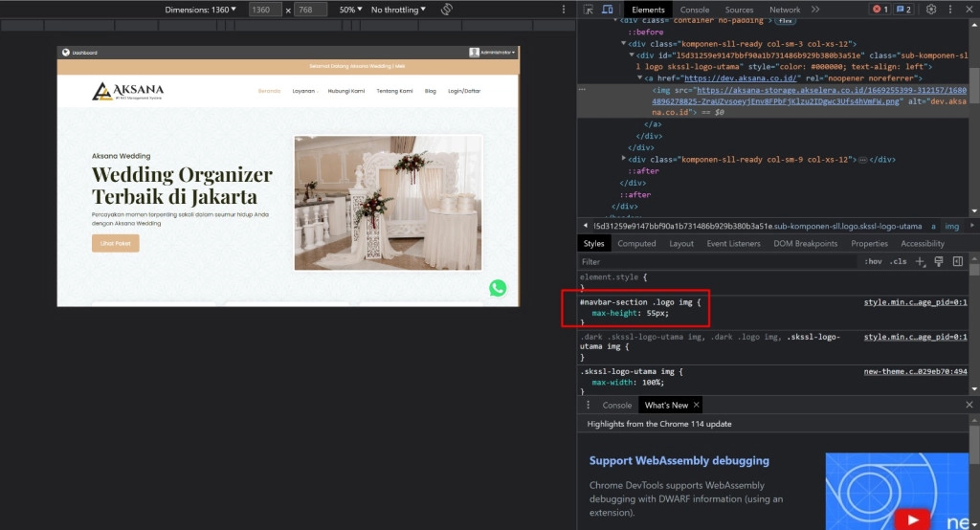Open the drawer three-dot menu
Image resolution: width=980 pixels, height=530 pixels.
[588, 405]
